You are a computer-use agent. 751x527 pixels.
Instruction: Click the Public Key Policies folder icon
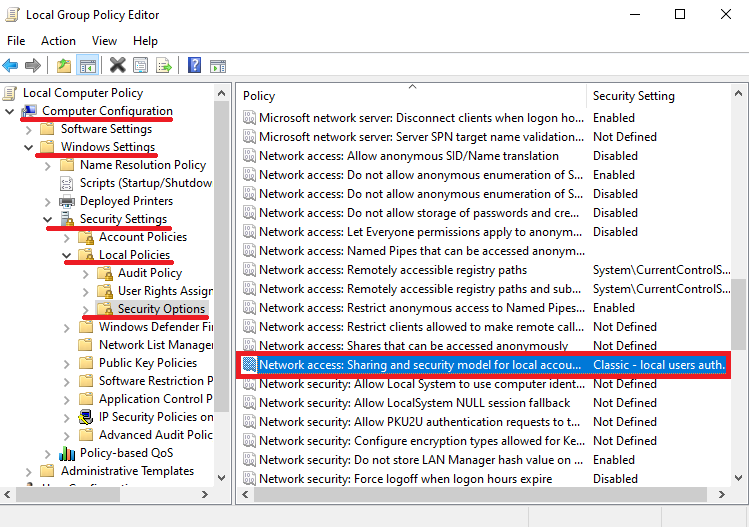(86, 363)
